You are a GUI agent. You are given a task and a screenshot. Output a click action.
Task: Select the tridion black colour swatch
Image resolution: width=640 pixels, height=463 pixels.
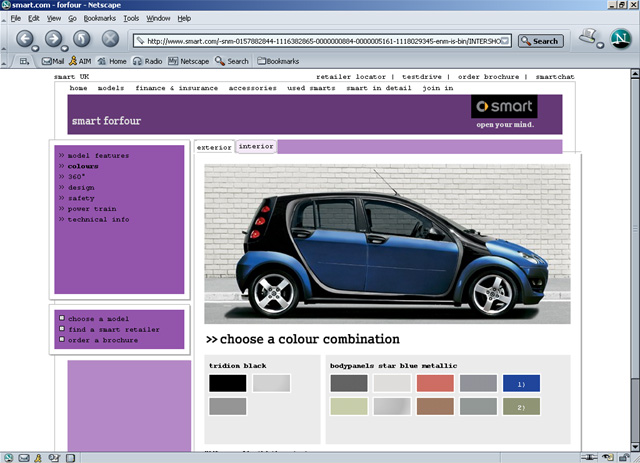pos(228,383)
